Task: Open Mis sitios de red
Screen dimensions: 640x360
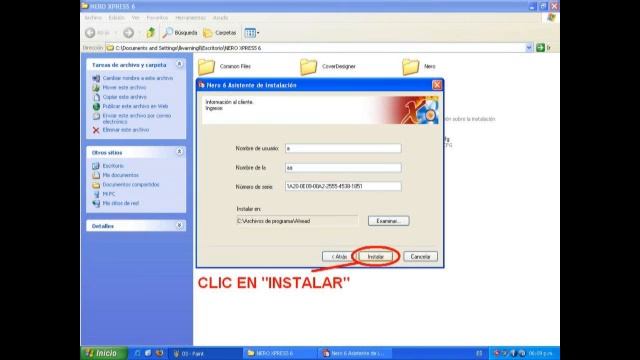Action: click(120, 203)
